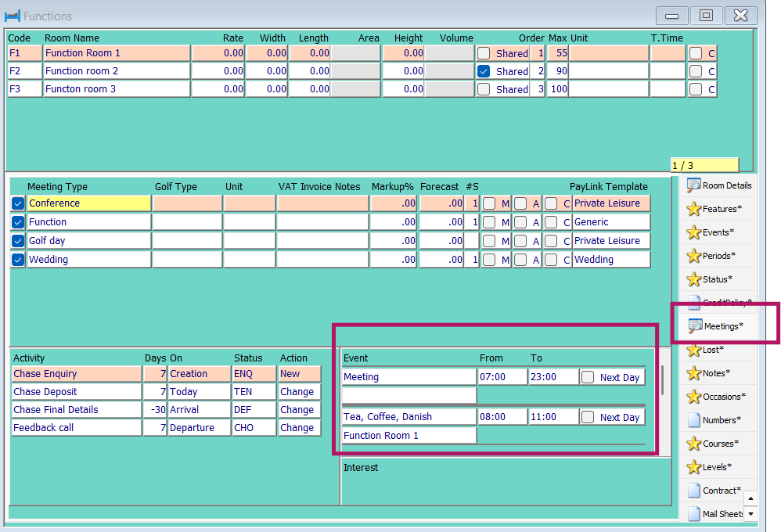Click the Functions window bed icon
This screenshot has height=532, width=781.
(x=13, y=16)
